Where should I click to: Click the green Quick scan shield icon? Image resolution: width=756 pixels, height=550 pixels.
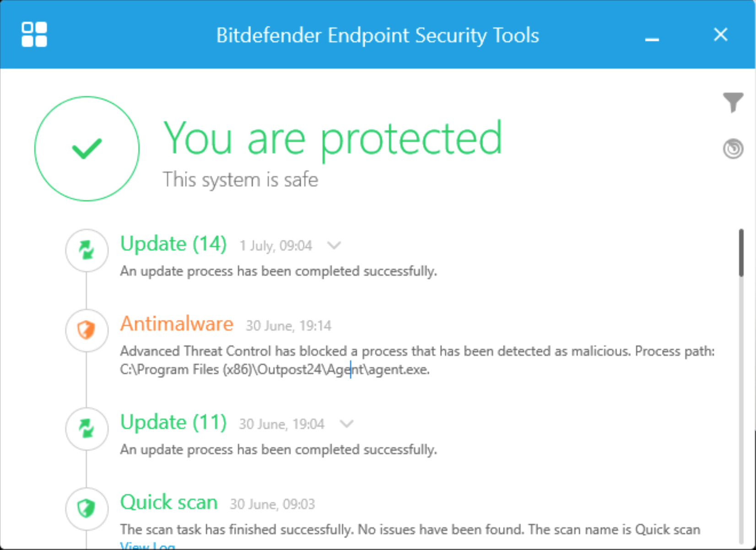(86, 508)
